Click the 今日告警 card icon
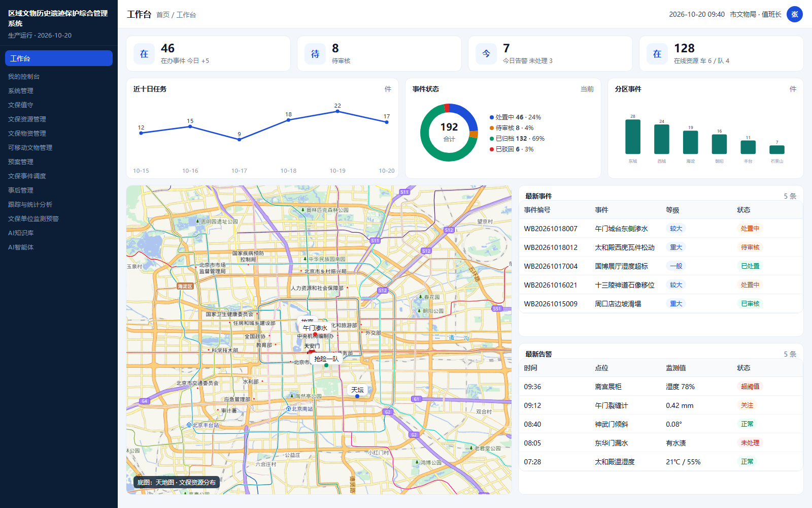 coord(486,54)
